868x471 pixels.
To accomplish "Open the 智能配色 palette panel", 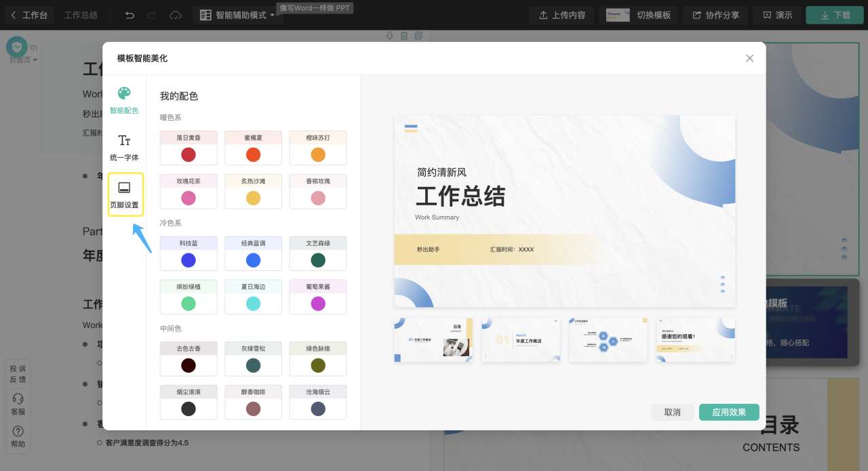I will (124, 100).
